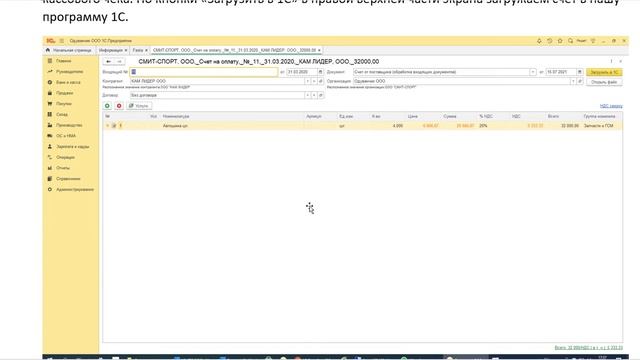Expand the Организация dropdown arrow
This screenshot has width=640, height=360.
[573, 81]
